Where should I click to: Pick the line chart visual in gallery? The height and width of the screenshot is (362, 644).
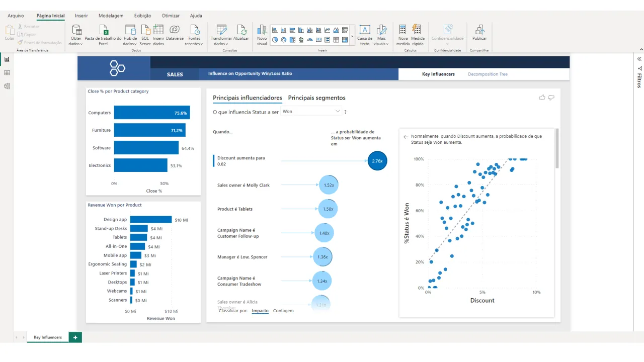point(328,30)
